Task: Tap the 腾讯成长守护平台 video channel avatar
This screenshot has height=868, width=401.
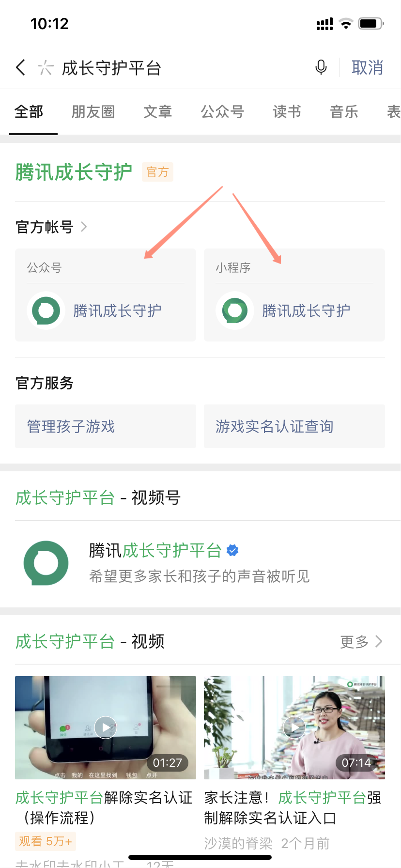Action: click(x=46, y=563)
